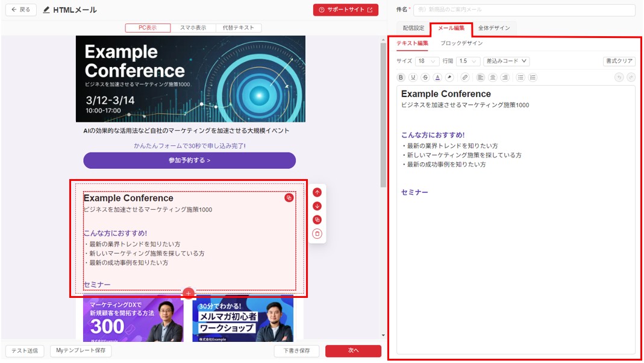Open the line spacing 行間 dropdown
Screen dimensions: 644x363
pyautogui.click(x=468, y=61)
